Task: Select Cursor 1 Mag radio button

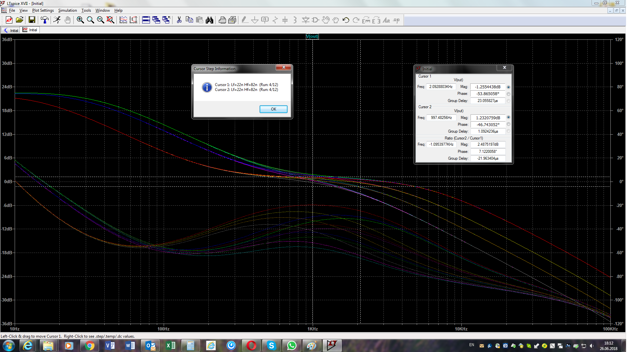Action: (508, 87)
